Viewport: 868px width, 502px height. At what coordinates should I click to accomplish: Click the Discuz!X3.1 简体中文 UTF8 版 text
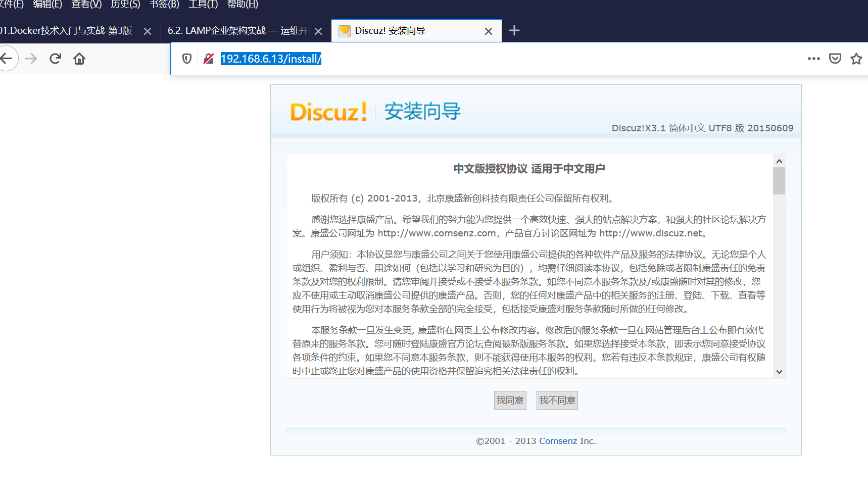(702, 128)
